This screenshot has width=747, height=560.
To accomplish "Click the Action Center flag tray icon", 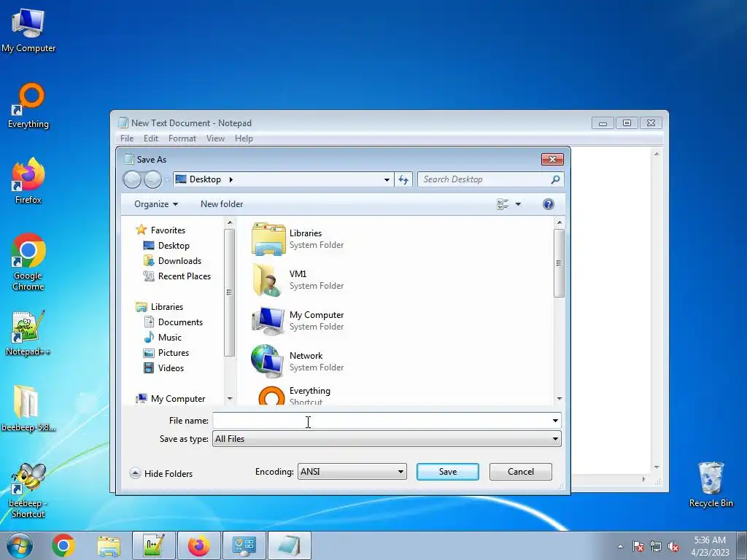I will [638, 547].
